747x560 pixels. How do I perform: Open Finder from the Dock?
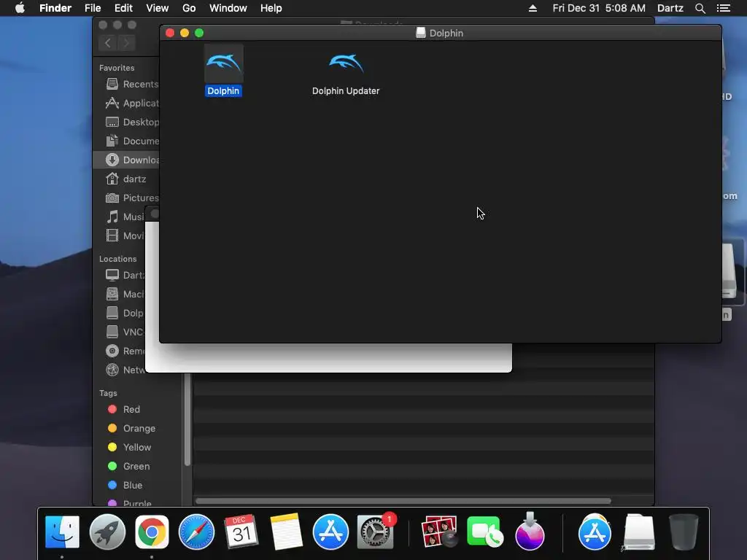pyautogui.click(x=62, y=532)
